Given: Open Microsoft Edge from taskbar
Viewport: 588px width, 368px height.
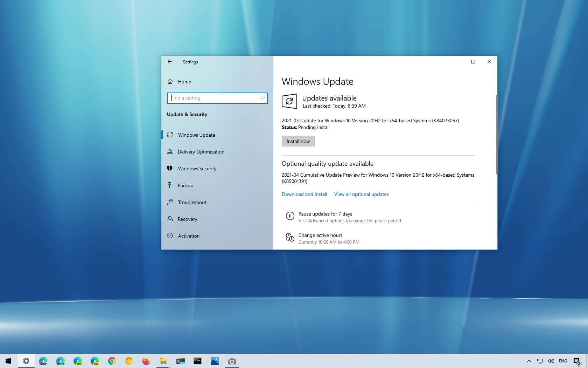Looking at the screenshot, I should tap(43, 361).
